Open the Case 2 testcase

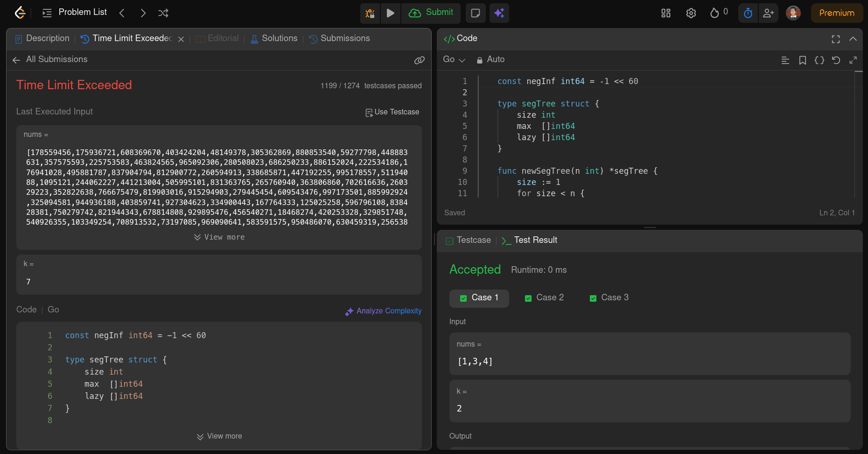pyautogui.click(x=544, y=298)
